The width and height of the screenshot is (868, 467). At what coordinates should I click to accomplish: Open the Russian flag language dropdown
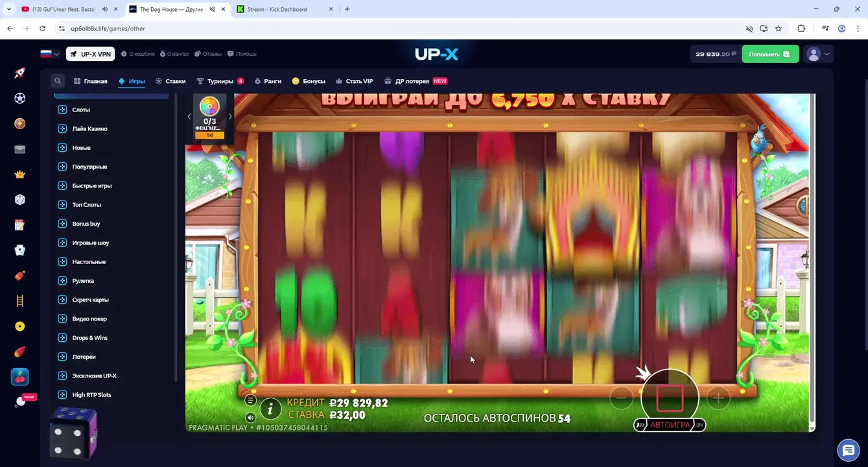(x=50, y=54)
